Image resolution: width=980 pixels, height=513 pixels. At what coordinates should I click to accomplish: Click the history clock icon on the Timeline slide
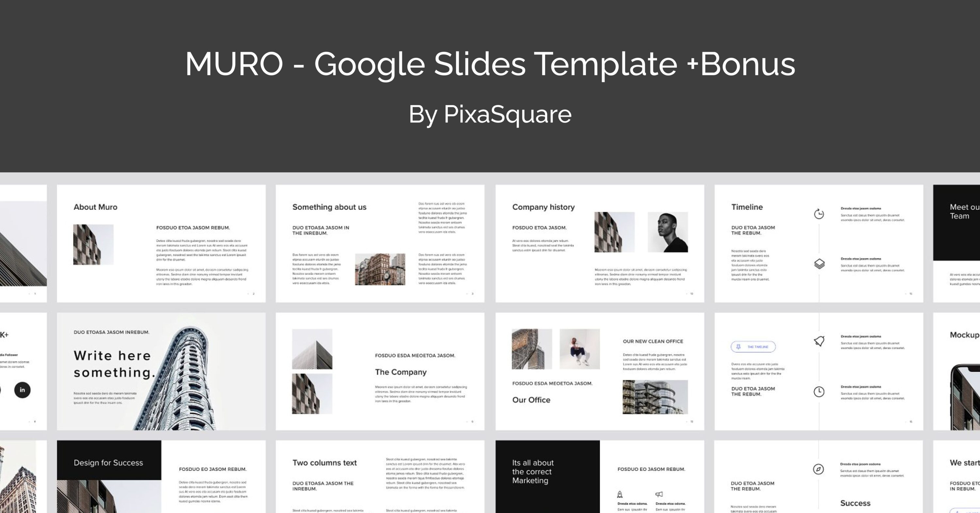pyautogui.click(x=819, y=214)
